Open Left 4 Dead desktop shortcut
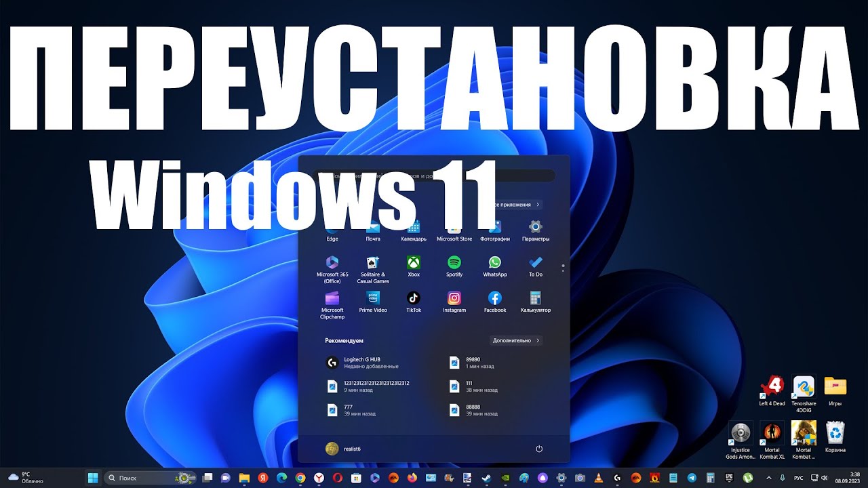The image size is (868, 488). click(772, 391)
